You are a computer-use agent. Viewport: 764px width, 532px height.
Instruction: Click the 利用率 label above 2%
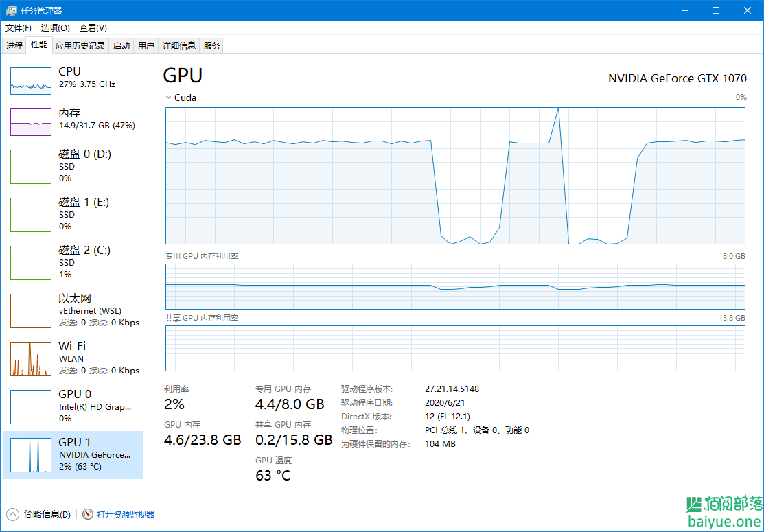point(176,389)
